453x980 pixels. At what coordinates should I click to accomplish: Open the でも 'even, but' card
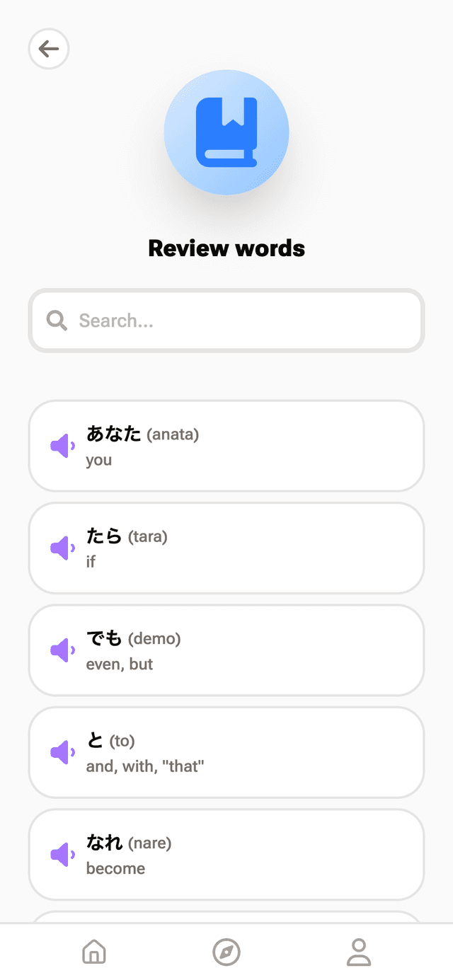click(x=283, y=650)
